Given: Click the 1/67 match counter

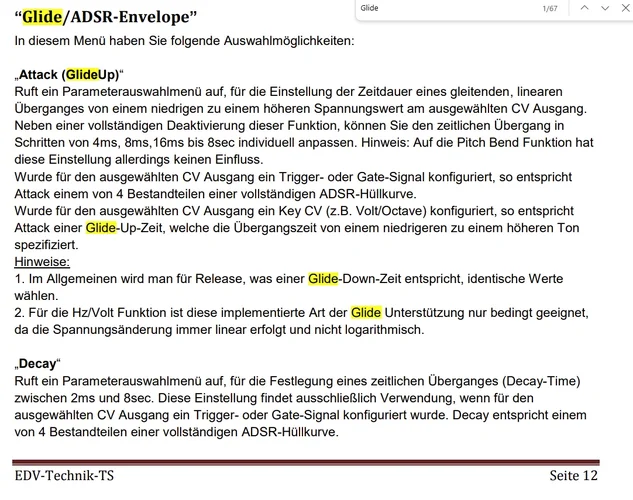Looking at the screenshot, I should (550, 8).
